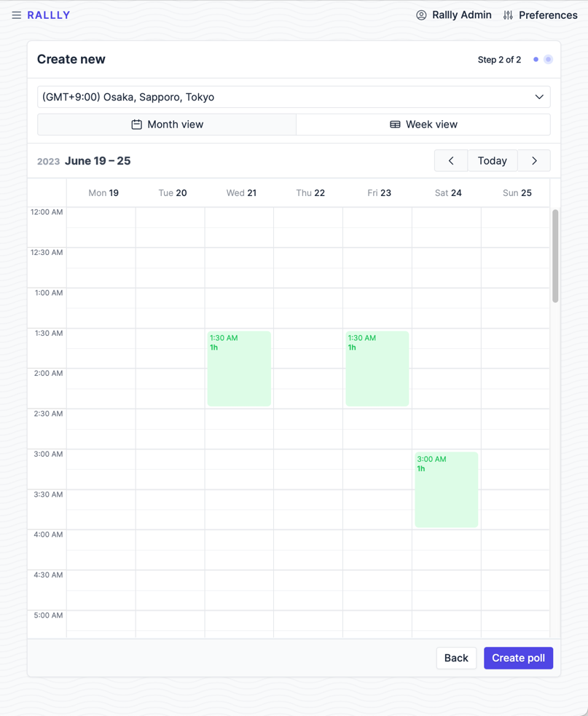Click the step indicator dots
Image resolution: width=588 pixels, height=716 pixels.
pyautogui.click(x=542, y=59)
